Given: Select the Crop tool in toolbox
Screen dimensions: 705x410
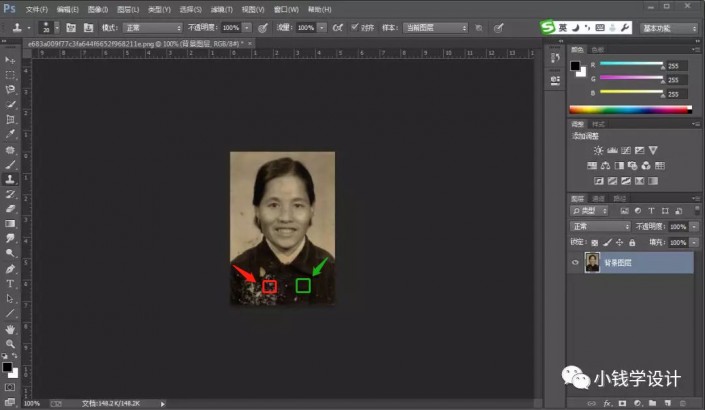Looking at the screenshot, I should click(x=10, y=119).
